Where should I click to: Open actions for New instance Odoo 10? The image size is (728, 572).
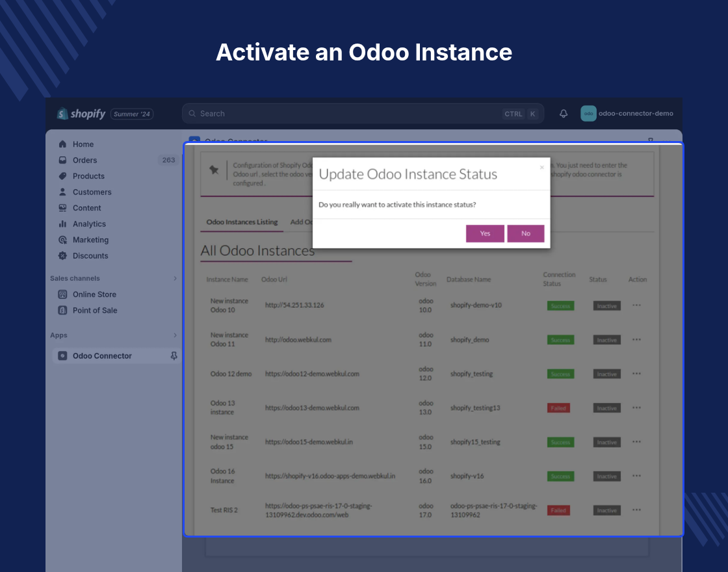(x=636, y=305)
